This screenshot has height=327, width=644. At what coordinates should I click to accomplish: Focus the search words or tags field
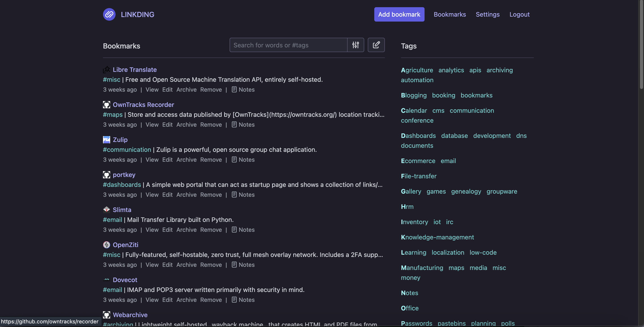pyautogui.click(x=288, y=45)
